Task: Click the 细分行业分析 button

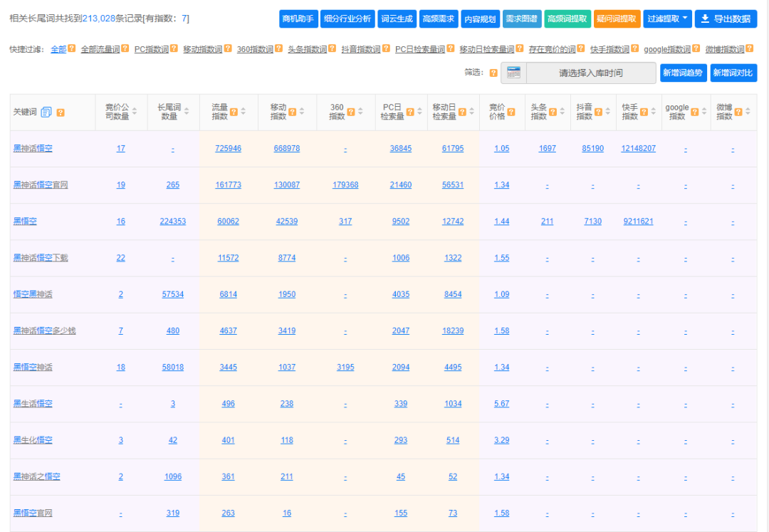Action: 347,19
